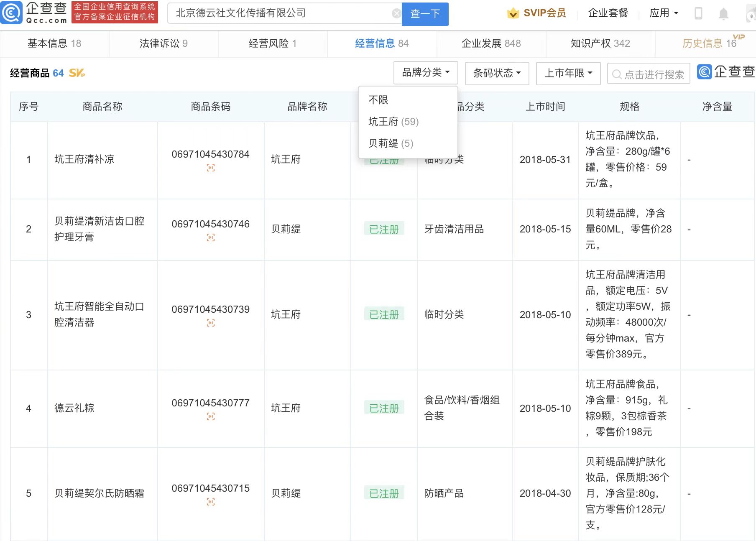Click category 防晒产品
The width and height of the screenshot is (756, 541).
[444, 493]
